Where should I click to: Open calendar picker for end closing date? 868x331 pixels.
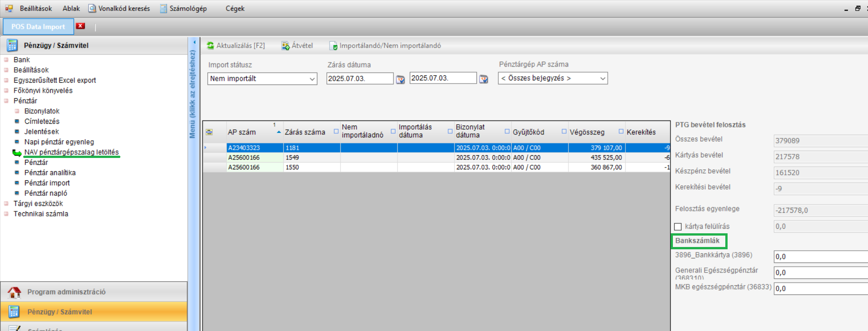[484, 79]
